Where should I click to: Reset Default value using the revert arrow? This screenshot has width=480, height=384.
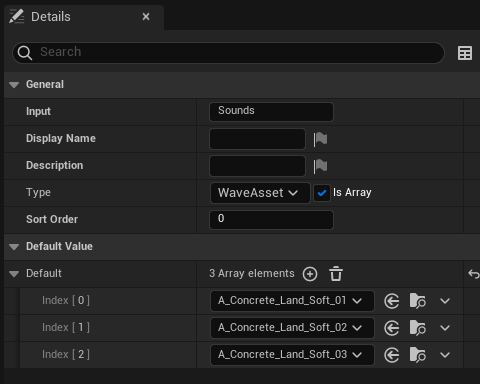(x=474, y=274)
